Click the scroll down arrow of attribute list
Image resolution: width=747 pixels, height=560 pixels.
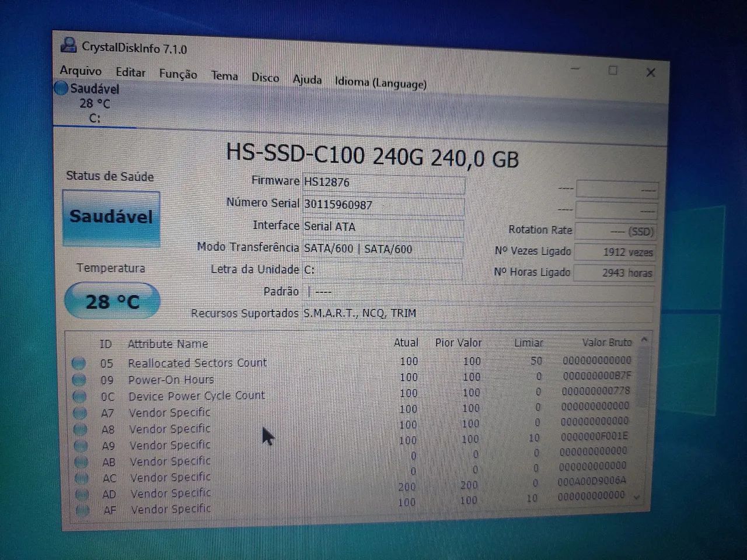tap(636, 496)
